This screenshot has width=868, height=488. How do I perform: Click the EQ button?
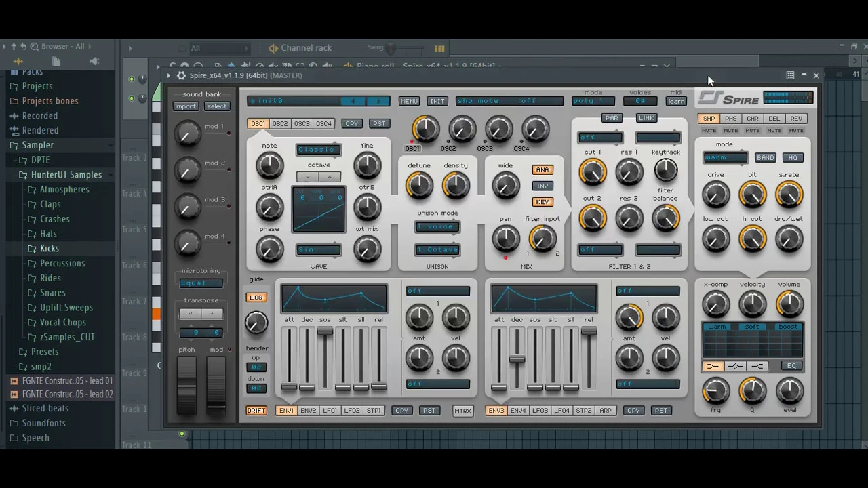791,366
